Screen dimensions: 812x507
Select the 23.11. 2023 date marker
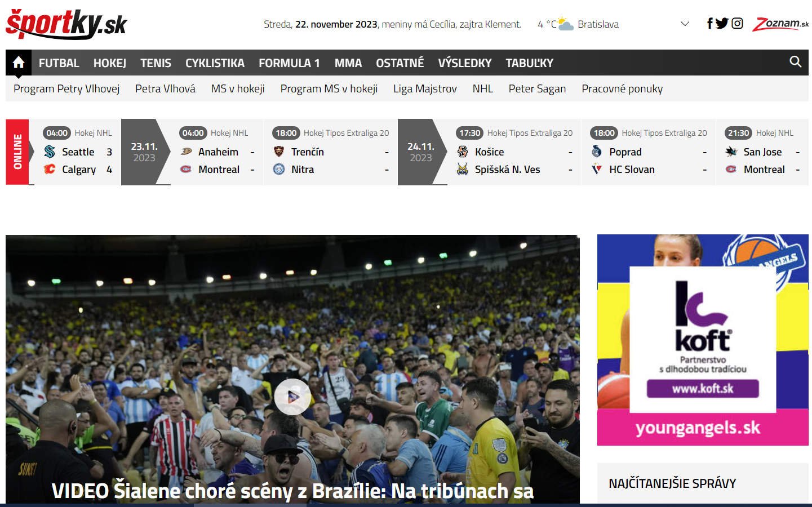(x=144, y=152)
